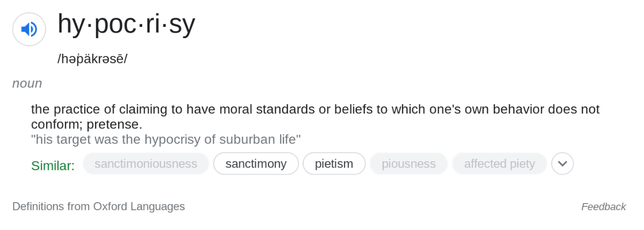Open the sanctimony synonym chip
This screenshot has width=644, height=230.
[256, 163]
